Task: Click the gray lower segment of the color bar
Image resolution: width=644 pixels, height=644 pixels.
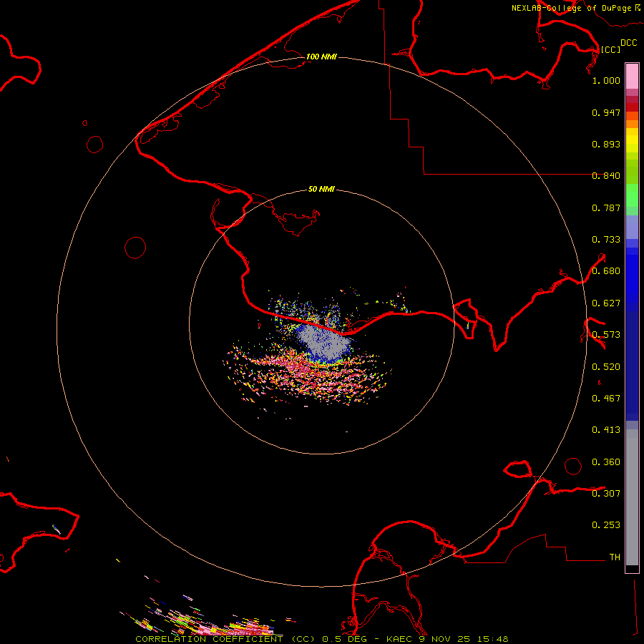Action: [632, 497]
